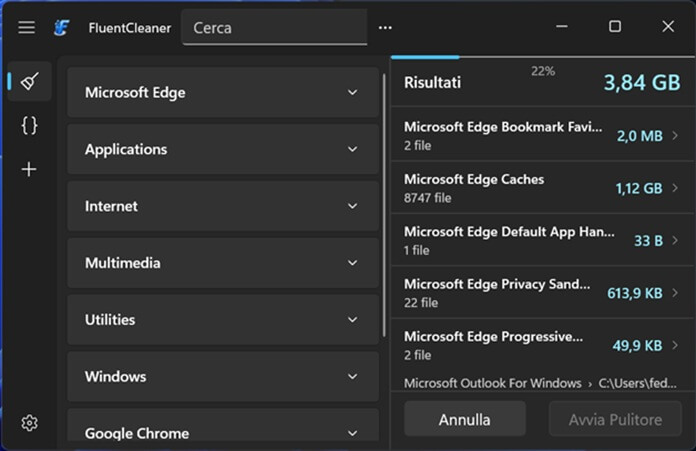Expand Utilities category chevron

pos(352,320)
